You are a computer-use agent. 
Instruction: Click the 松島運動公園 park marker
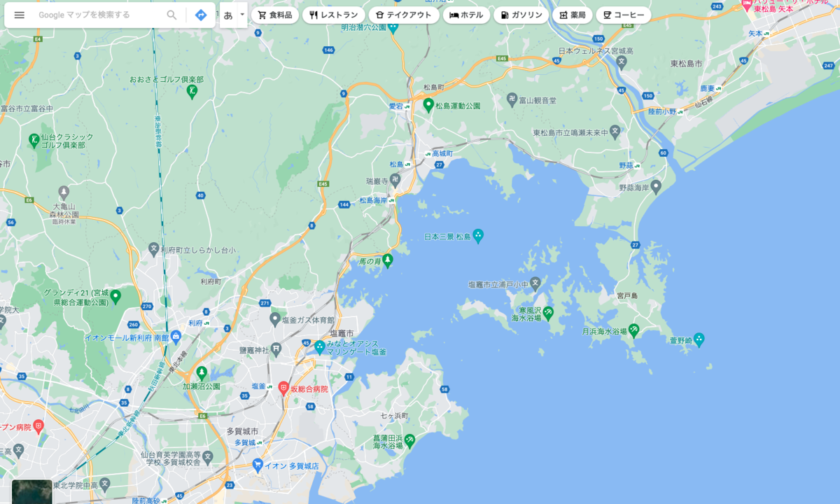coord(428,105)
